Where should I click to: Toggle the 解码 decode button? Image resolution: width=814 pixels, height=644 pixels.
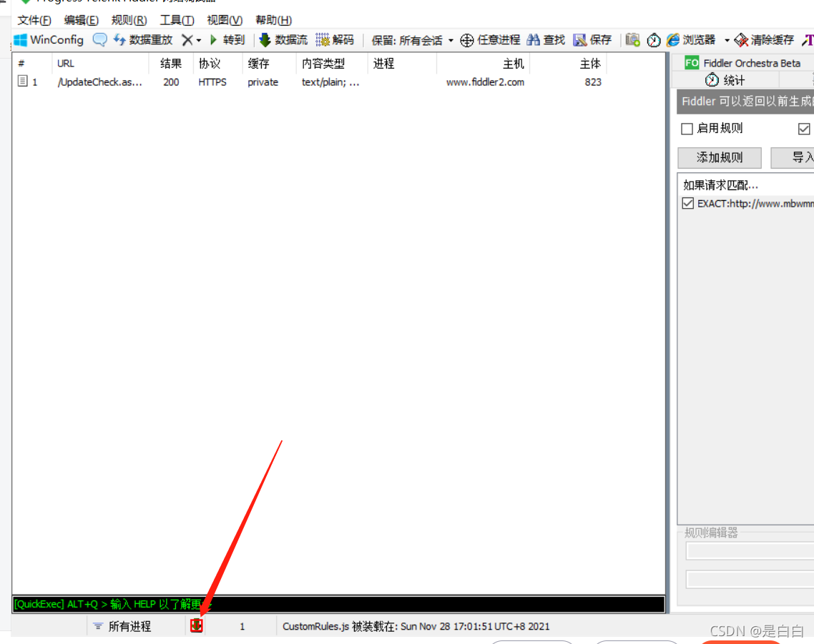[x=335, y=40]
